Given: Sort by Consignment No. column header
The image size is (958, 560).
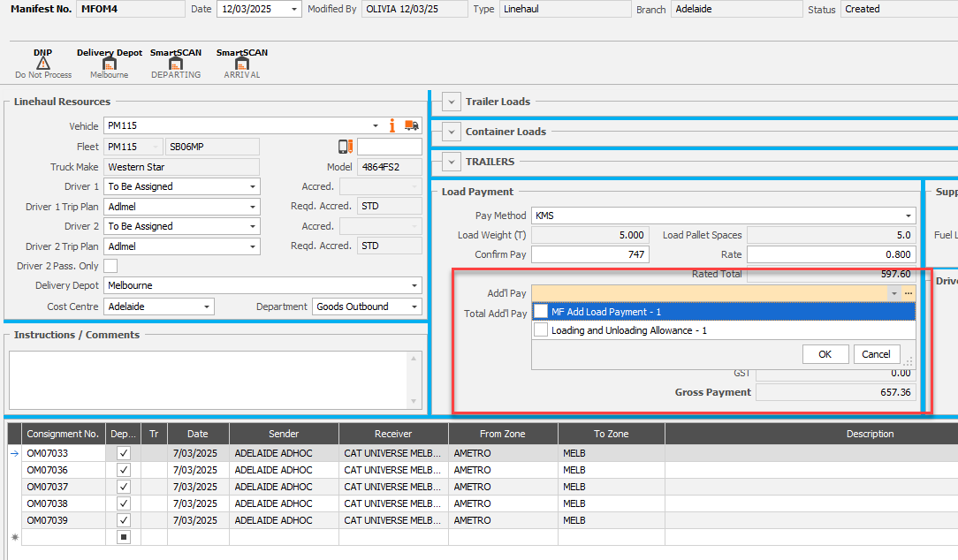Looking at the screenshot, I should tap(63, 434).
